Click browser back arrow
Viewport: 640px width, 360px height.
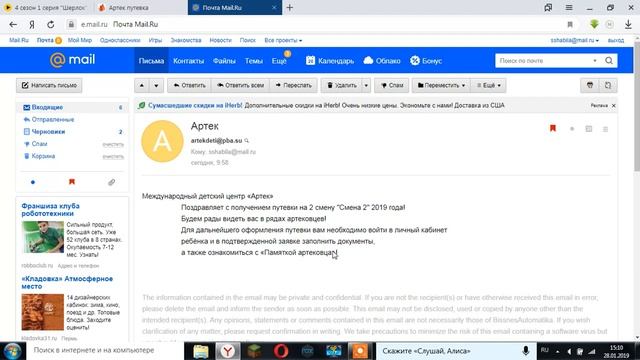[13, 24]
